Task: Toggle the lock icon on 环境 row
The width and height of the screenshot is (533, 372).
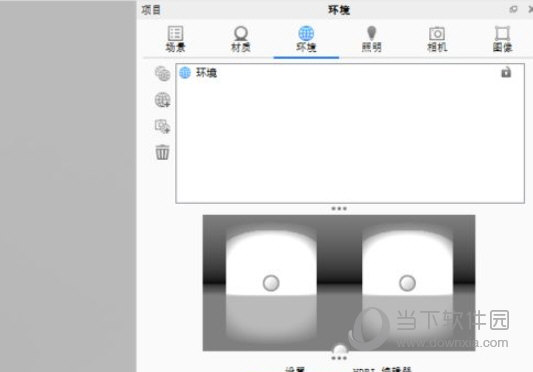Action: point(506,72)
